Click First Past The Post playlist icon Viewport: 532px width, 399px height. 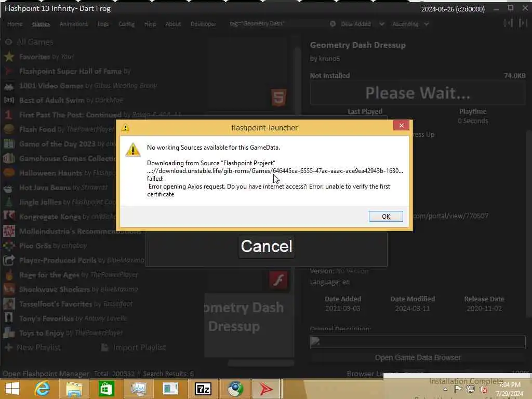pos(9,115)
